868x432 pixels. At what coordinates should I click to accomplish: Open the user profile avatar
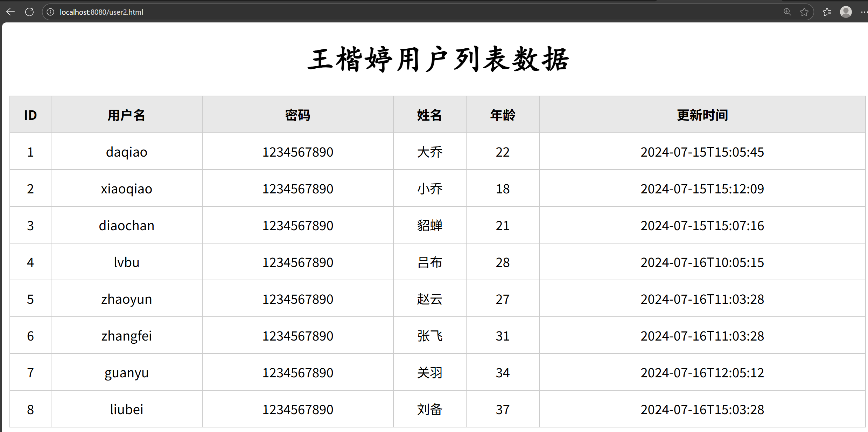point(846,12)
